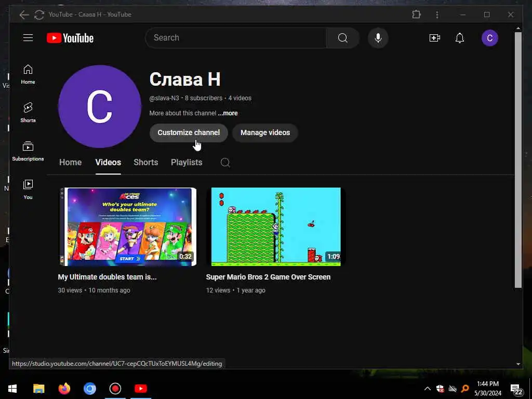
Task: Open the notifications bell
Action: pyautogui.click(x=459, y=37)
